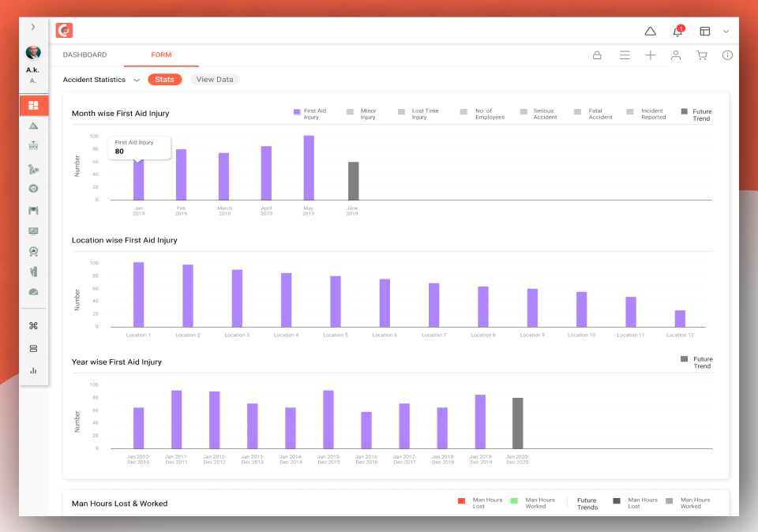Select the dashboard grid sidebar icon
Screen dimensions: 758x532
click(x=33, y=105)
